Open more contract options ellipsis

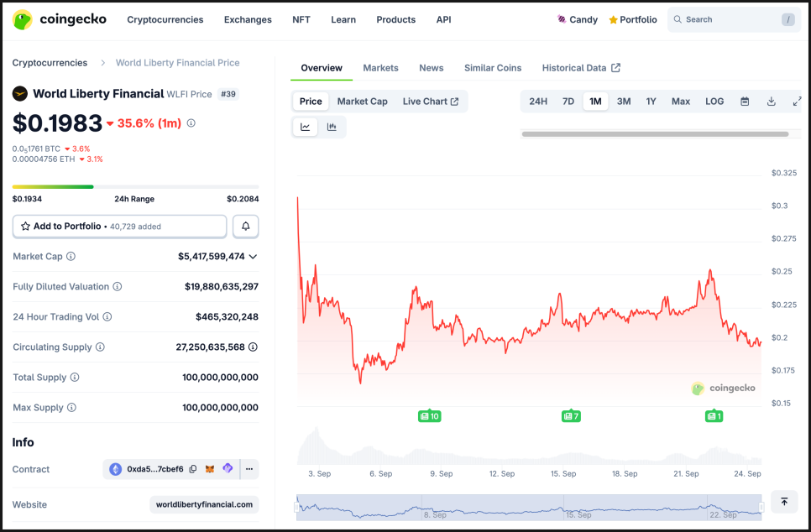pos(249,469)
